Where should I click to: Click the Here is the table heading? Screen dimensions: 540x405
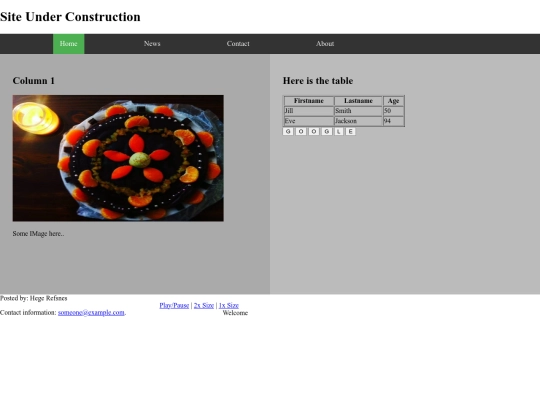tap(318, 81)
